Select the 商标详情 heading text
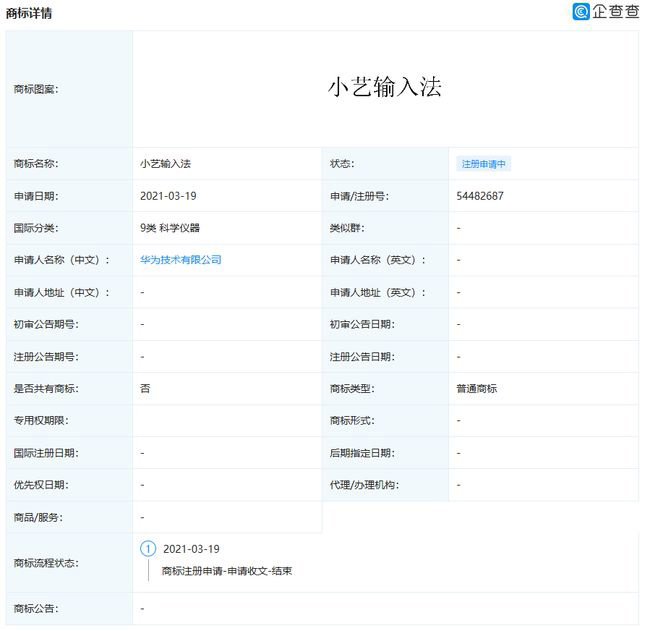Image resolution: width=650 pixels, height=631 pixels. pyautogui.click(x=29, y=13)
